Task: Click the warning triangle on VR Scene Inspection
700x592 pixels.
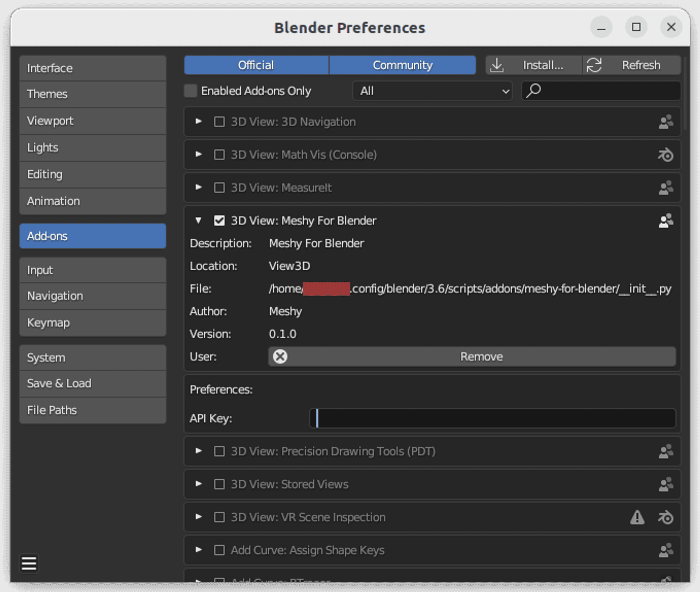Action: (x=637, y=517)
